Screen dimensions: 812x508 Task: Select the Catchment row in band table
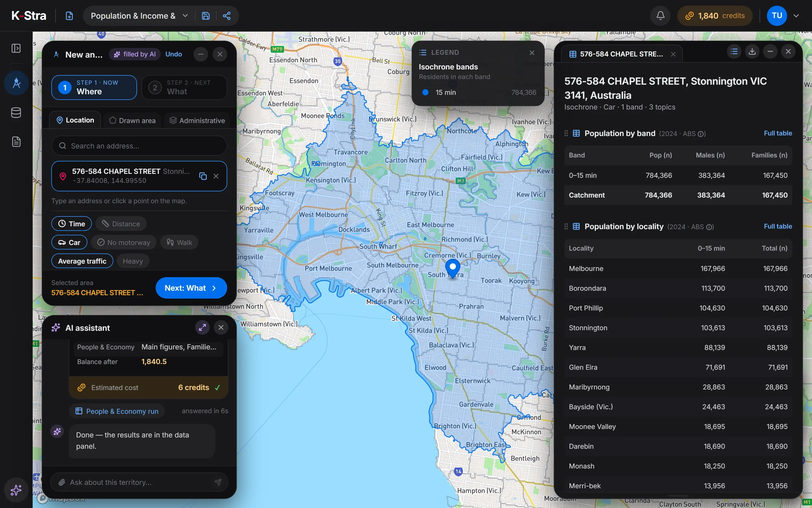coord(678,195)
